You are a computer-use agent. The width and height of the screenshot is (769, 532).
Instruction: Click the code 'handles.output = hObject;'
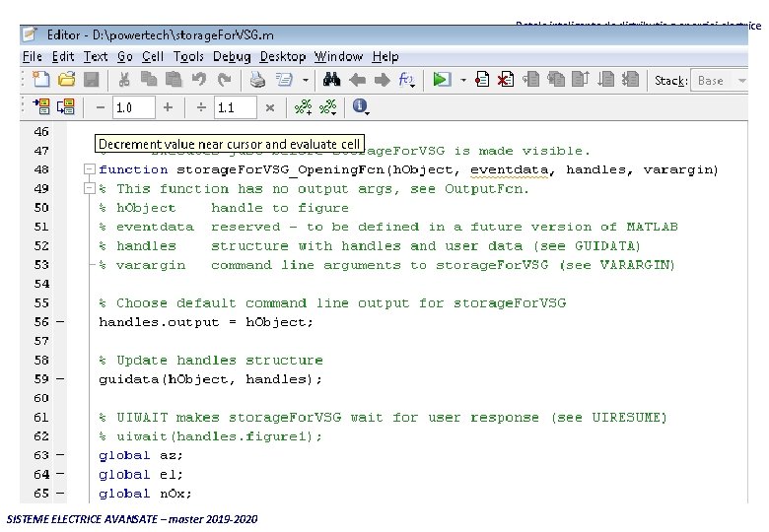coord(205,322)
